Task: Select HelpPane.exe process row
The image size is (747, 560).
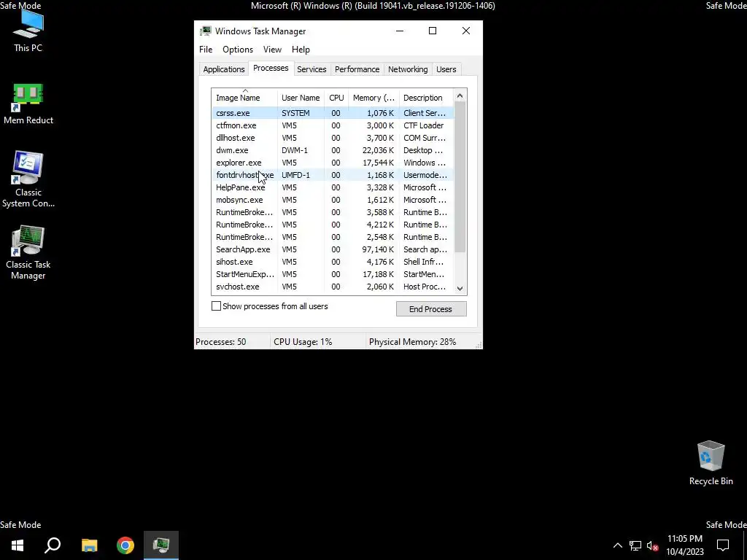Action: [x=333, y=187]
